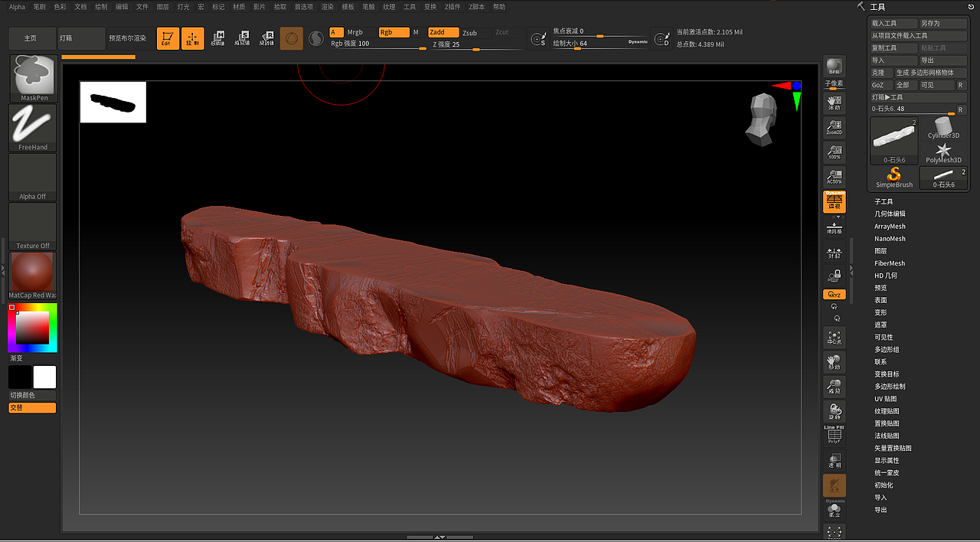Activate the Edit mode icon
The width and height of the screenshot is (980, 542).
click(x=168, y=38)
